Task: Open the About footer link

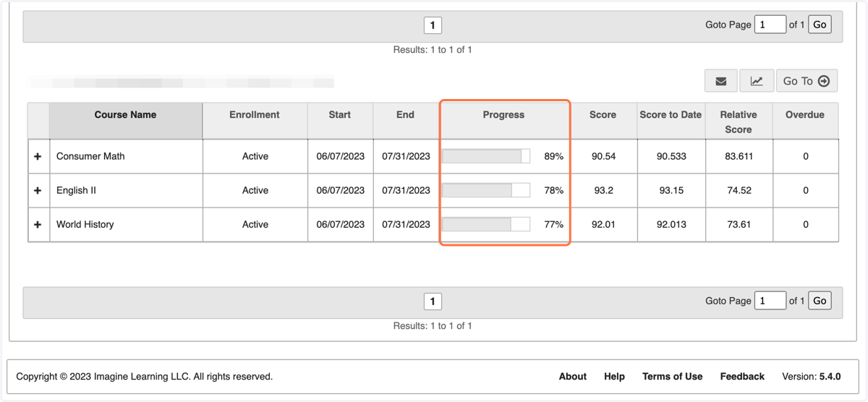Action: pos(573,376)
